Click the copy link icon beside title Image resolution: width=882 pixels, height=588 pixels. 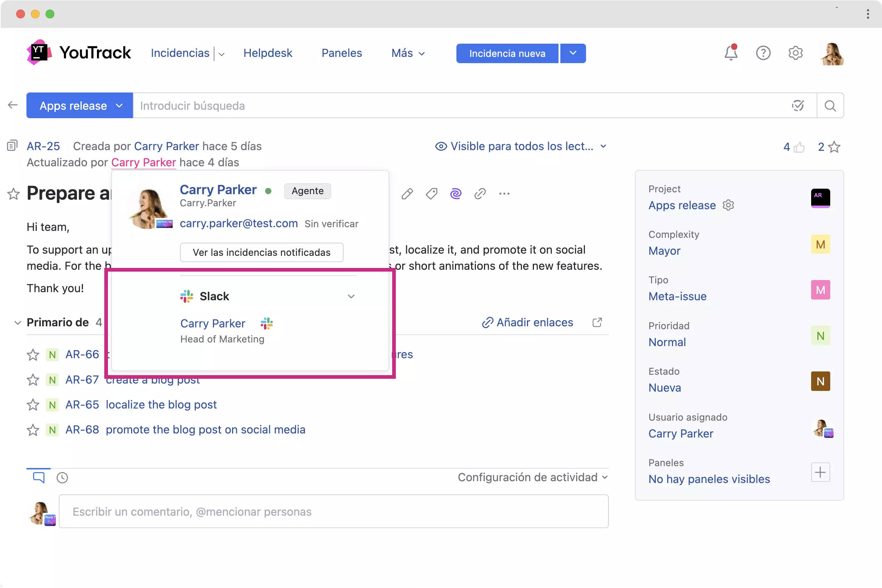(480, 193)
